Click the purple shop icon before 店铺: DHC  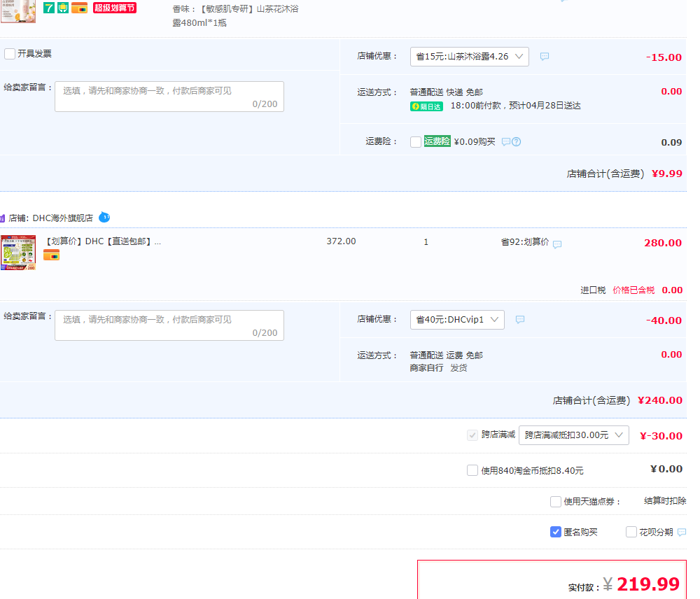3,218
